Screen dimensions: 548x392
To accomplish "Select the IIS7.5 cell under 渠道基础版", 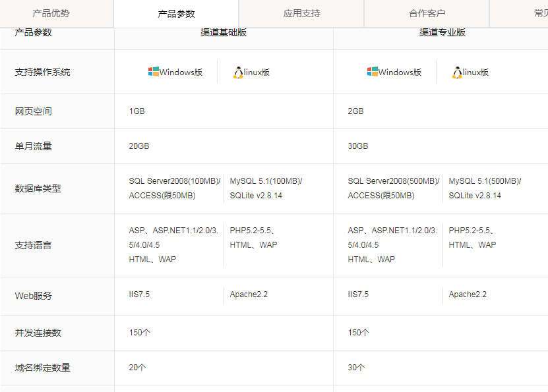I will [x=139, y=294].
